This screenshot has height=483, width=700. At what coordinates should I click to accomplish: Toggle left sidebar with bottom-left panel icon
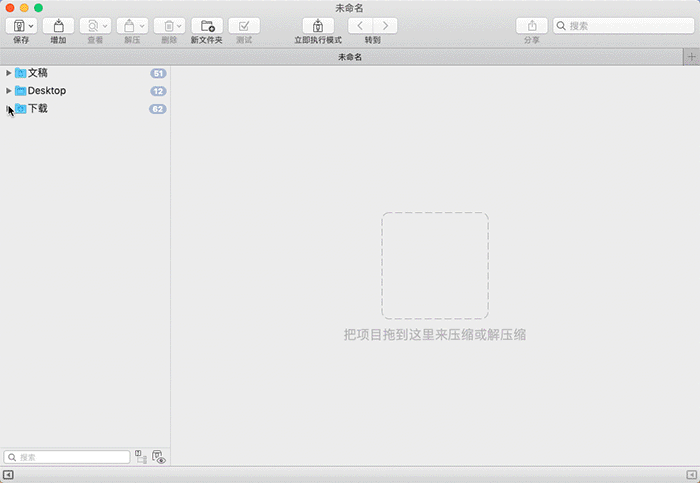click(8, 475)
